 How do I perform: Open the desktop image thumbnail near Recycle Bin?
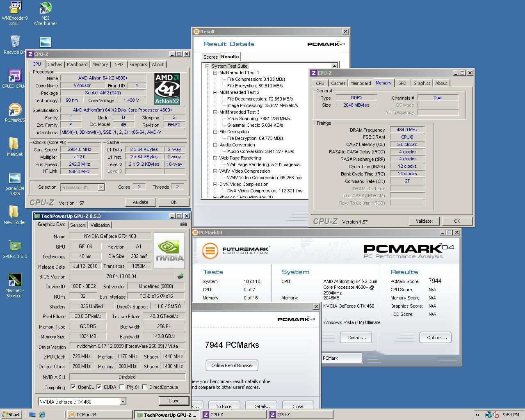click(46, 42)
